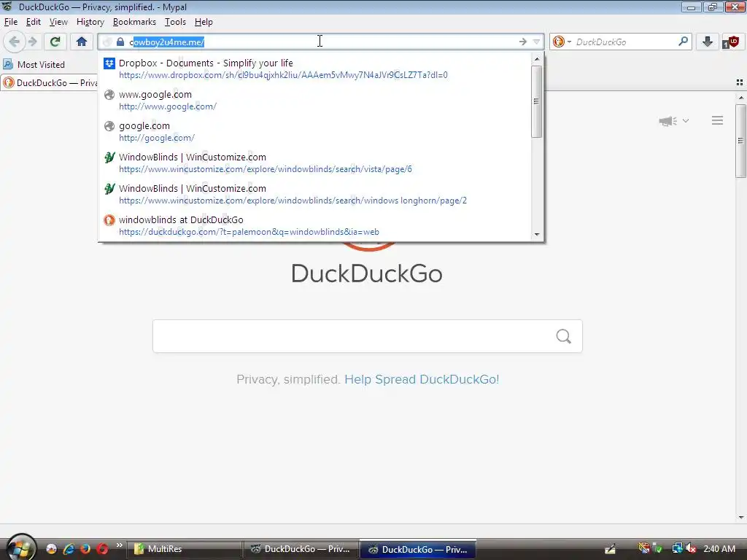Open the DuckDuckGo hamburger menu
747x560 pixels.
pyautogui.click(x=718, y=120)
